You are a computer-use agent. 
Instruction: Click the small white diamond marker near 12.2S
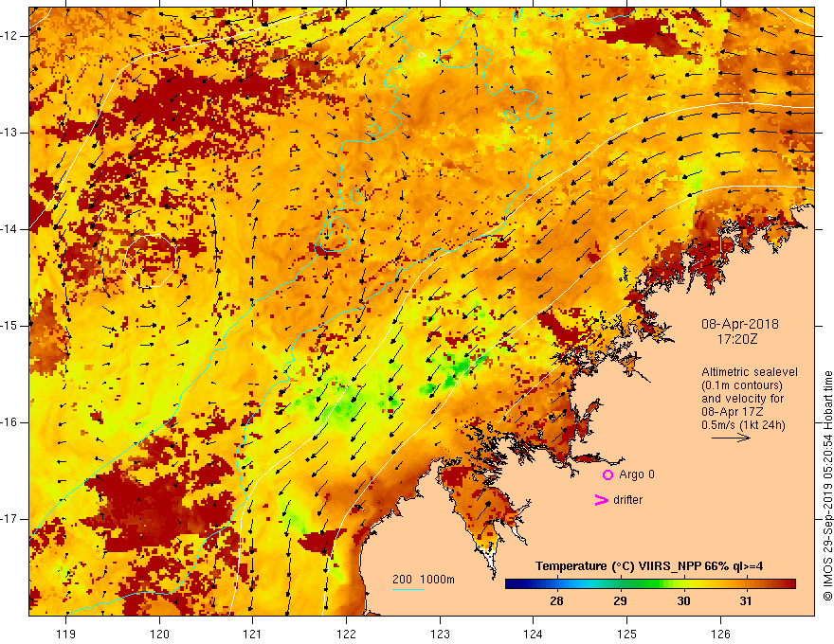click(422, 55)
